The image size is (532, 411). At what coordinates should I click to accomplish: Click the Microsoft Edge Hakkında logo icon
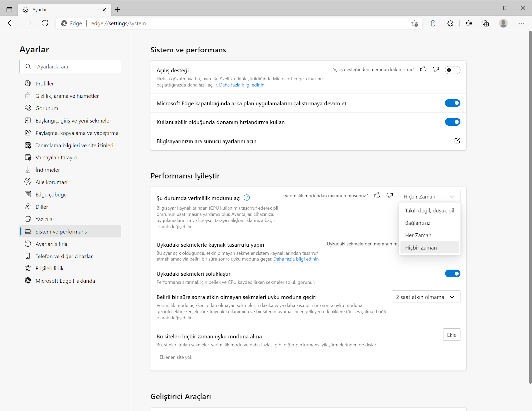[28, 281]
